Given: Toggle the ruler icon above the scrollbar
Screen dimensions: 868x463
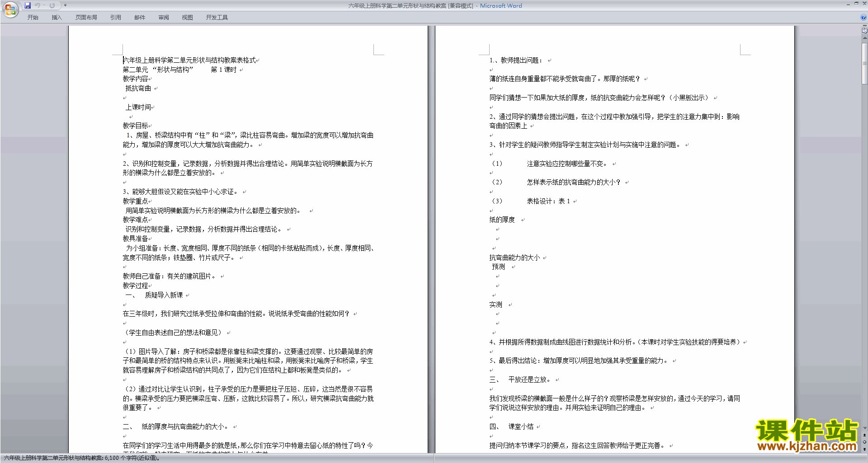Looking at the screenshot, I should 865,31.
